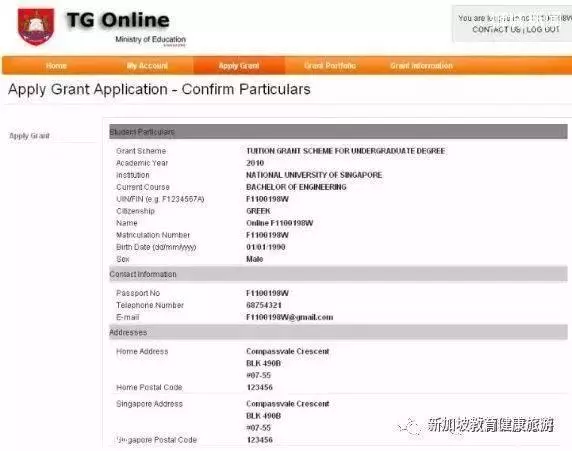Viewport: 572px width, 451px height.
Task: Click the TG Online title text
Action: tap(118, 20)
